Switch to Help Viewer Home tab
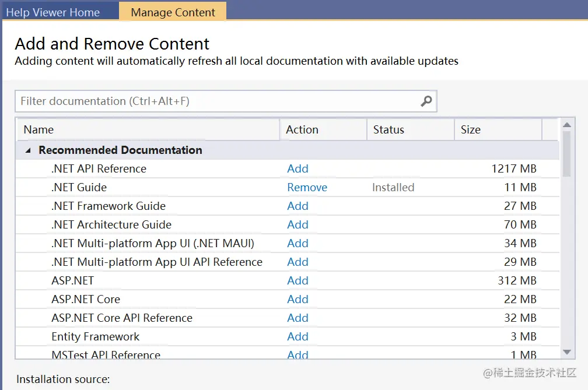 pyautogui.click(x=53, y=12)
